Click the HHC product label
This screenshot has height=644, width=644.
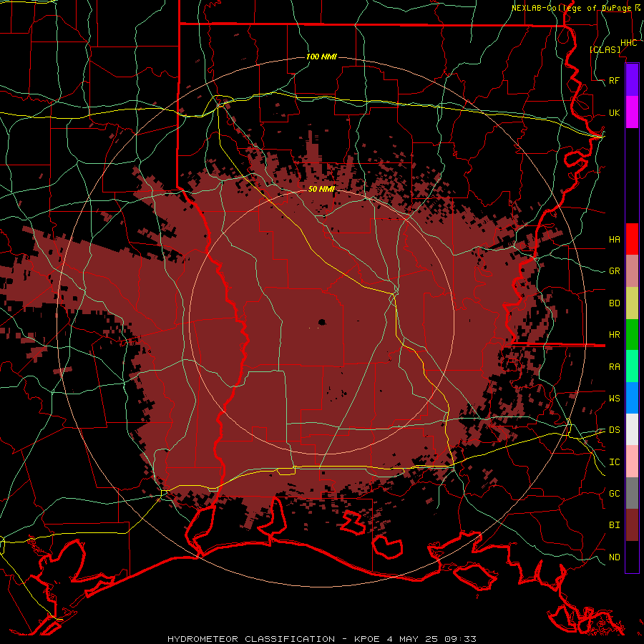coord(628,43)
